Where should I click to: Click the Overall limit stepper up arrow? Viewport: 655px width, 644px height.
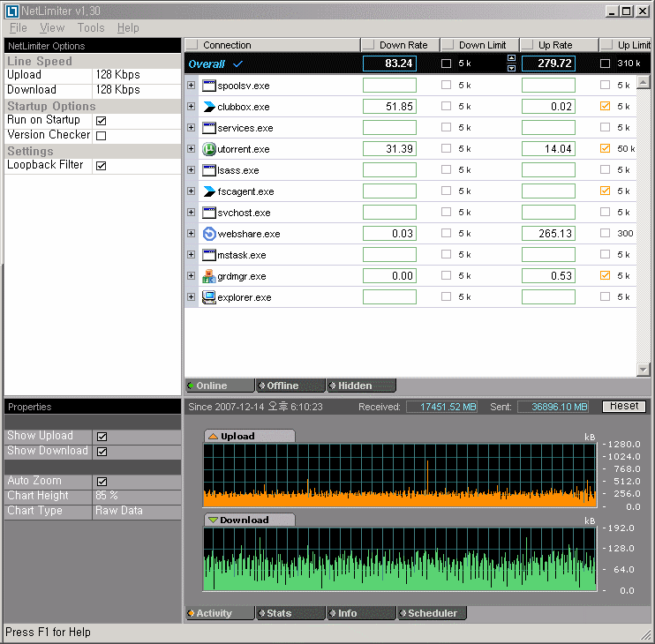coord(511,58)
